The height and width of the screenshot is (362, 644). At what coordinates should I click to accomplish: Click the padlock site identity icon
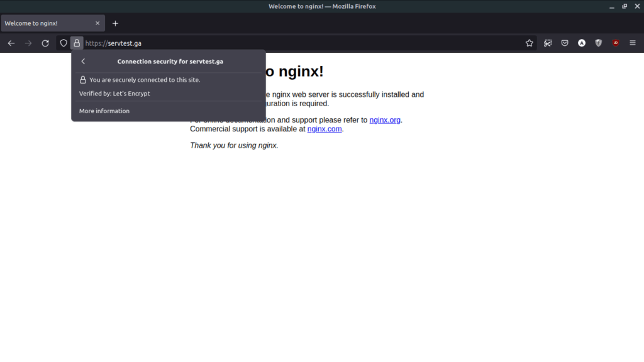pyautogui.click(x=77, y=43)
